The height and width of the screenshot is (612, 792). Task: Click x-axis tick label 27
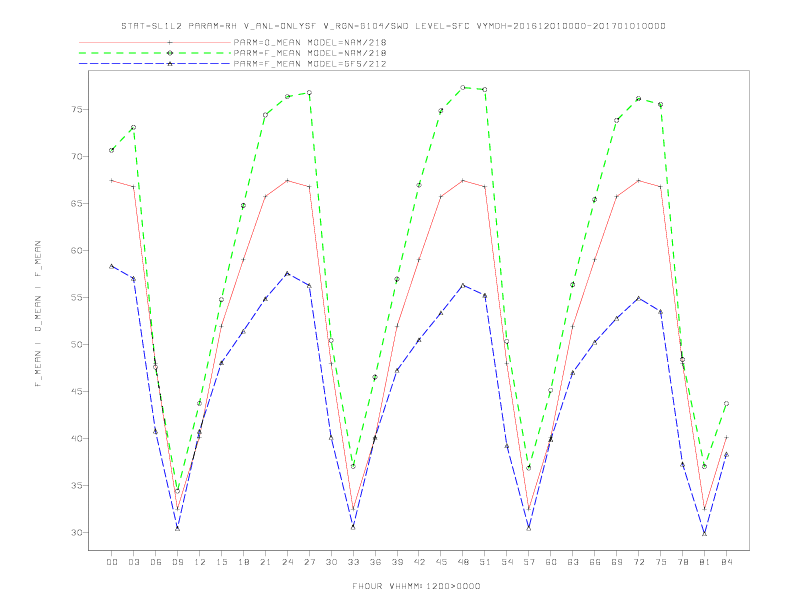(x=309, y=562)
